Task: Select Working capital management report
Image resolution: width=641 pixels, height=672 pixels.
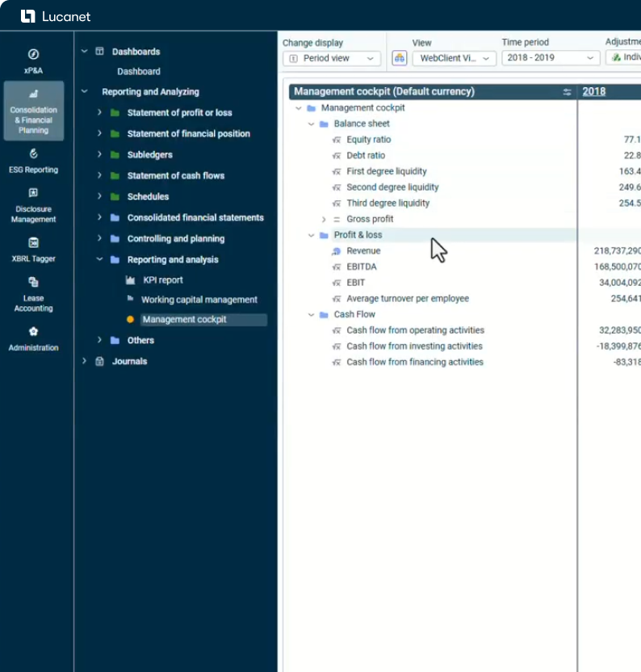Action: coord(199,300)
